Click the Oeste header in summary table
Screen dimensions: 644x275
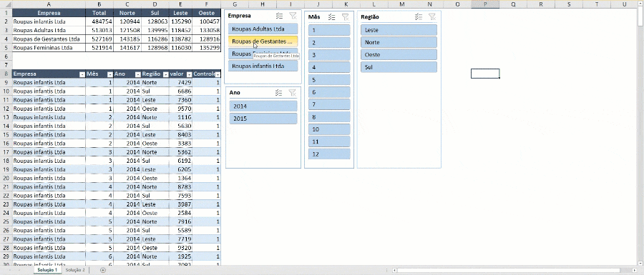pos(207,13)
